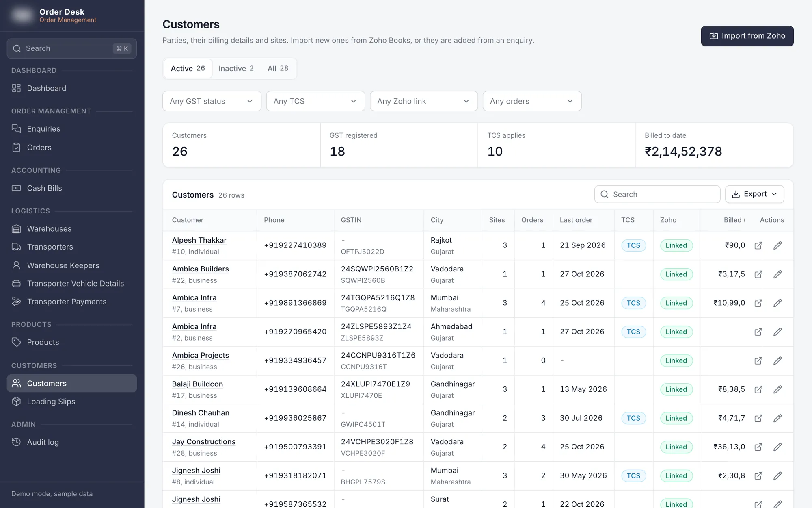Expand Any Zoho link filter

coord(424,101)
